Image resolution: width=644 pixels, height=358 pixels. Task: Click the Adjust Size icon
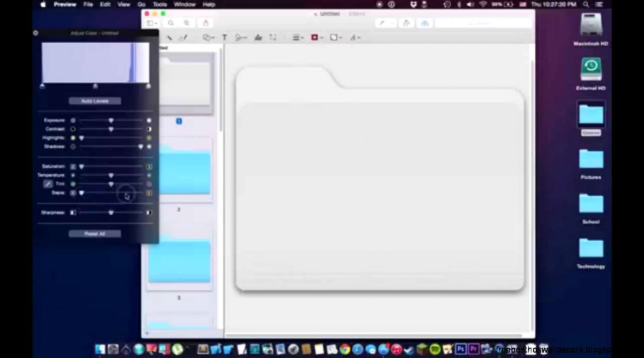[x=273, y=37]
